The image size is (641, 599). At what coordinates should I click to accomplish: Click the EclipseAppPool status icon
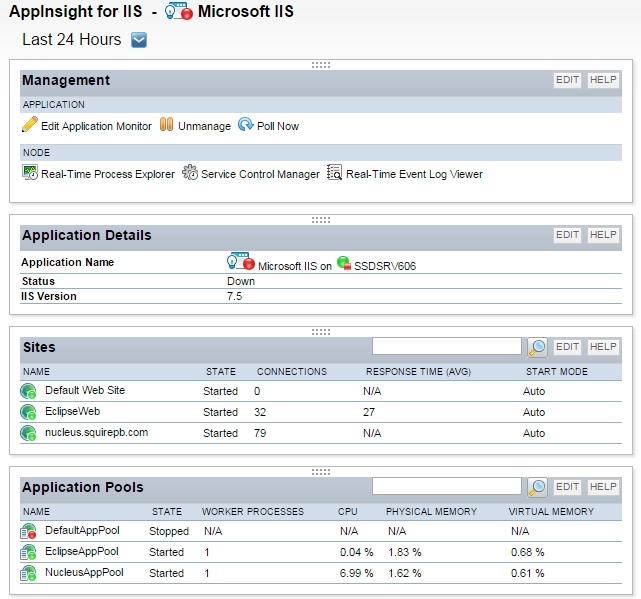28,552
